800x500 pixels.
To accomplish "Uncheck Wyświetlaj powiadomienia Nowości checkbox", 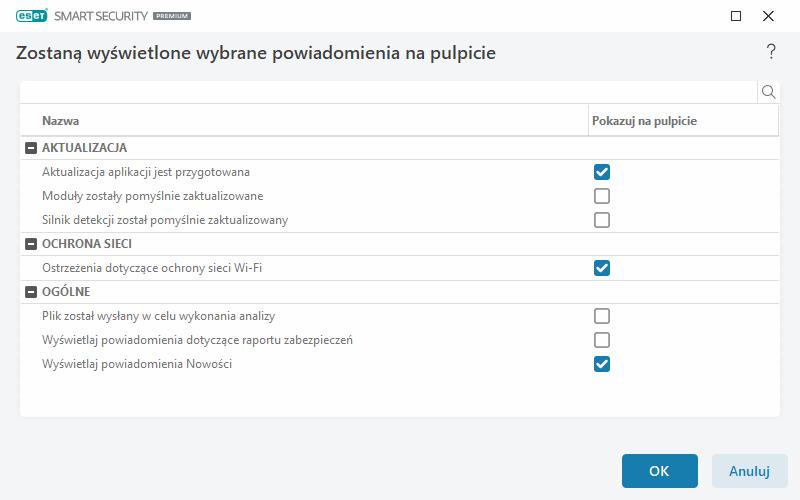I will point(602,364).
